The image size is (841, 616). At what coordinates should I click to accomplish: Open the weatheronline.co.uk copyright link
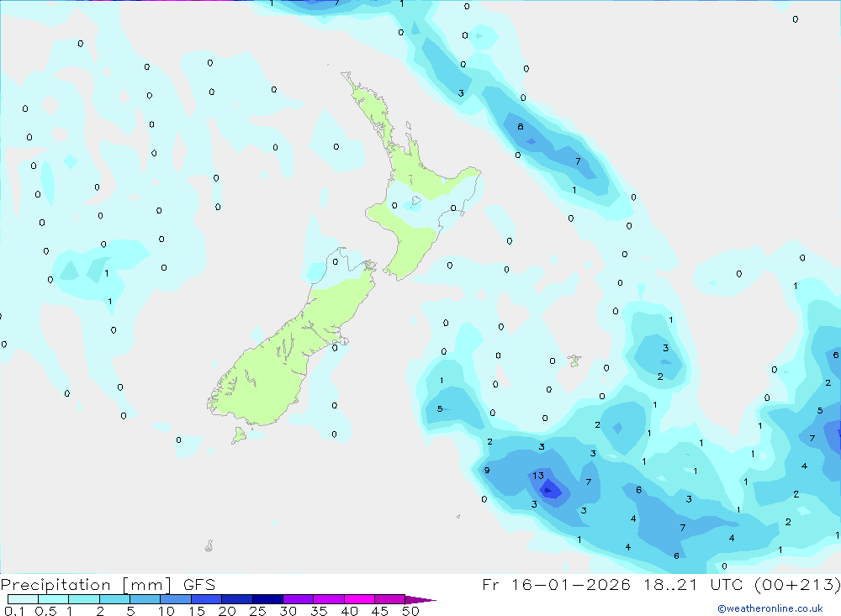click(x=770, y=608)
